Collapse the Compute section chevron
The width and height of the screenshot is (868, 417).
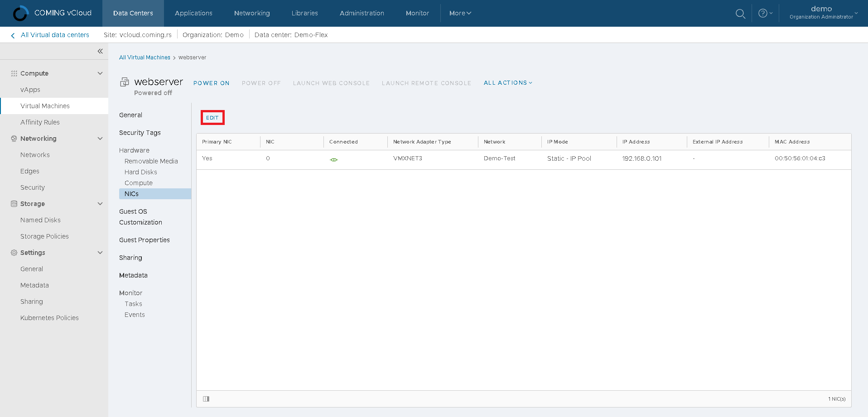click(x=100, y=73)
